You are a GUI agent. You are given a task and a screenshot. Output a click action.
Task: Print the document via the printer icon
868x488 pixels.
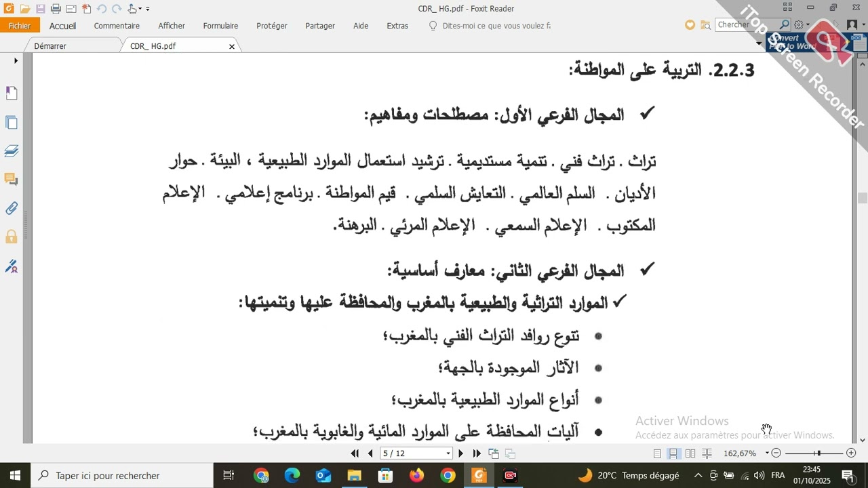56,9
